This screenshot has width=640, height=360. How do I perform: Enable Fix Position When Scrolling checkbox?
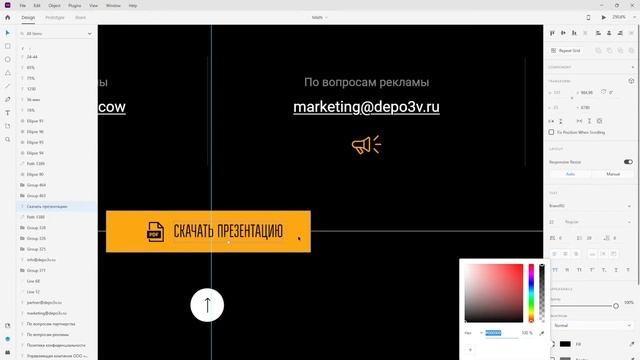551,132
